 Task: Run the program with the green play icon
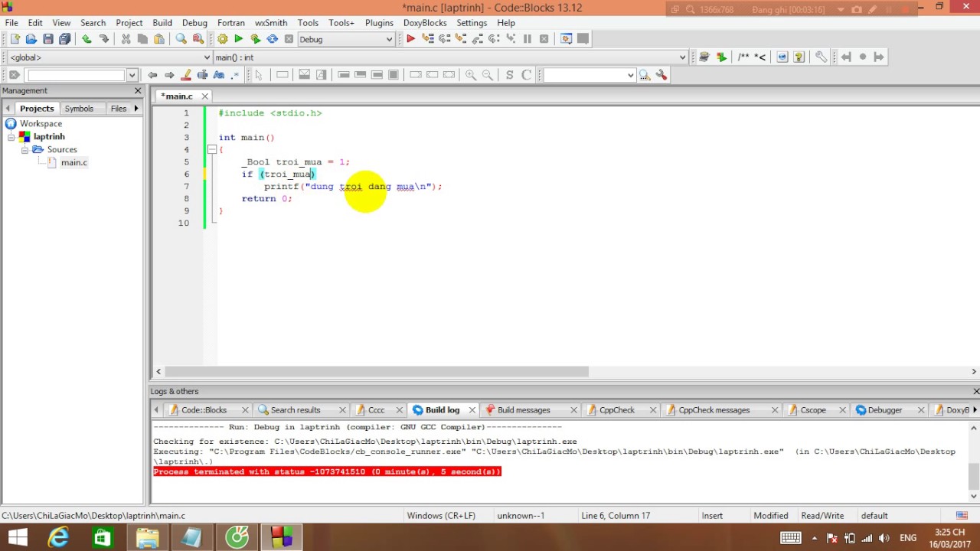(239, 39)
